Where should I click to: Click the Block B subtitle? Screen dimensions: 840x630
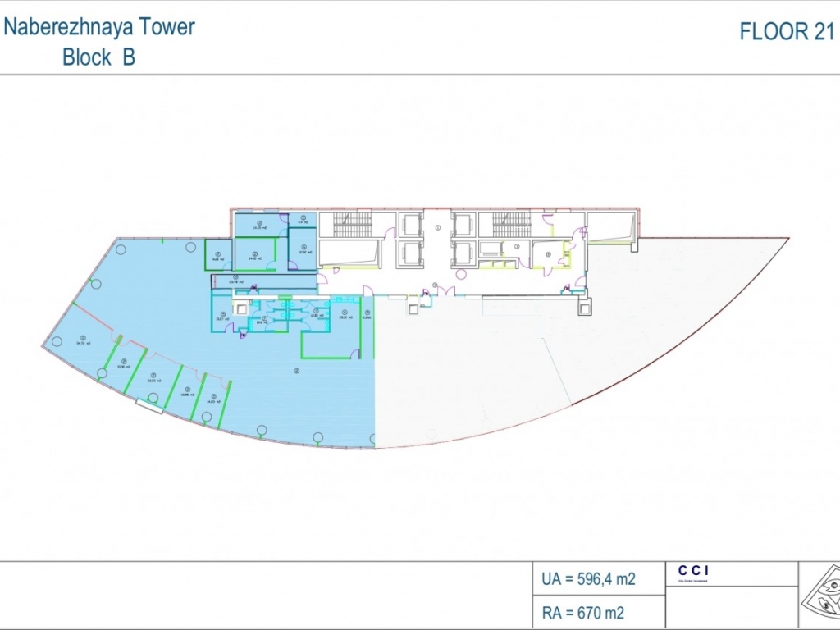(x=99, y=57)
